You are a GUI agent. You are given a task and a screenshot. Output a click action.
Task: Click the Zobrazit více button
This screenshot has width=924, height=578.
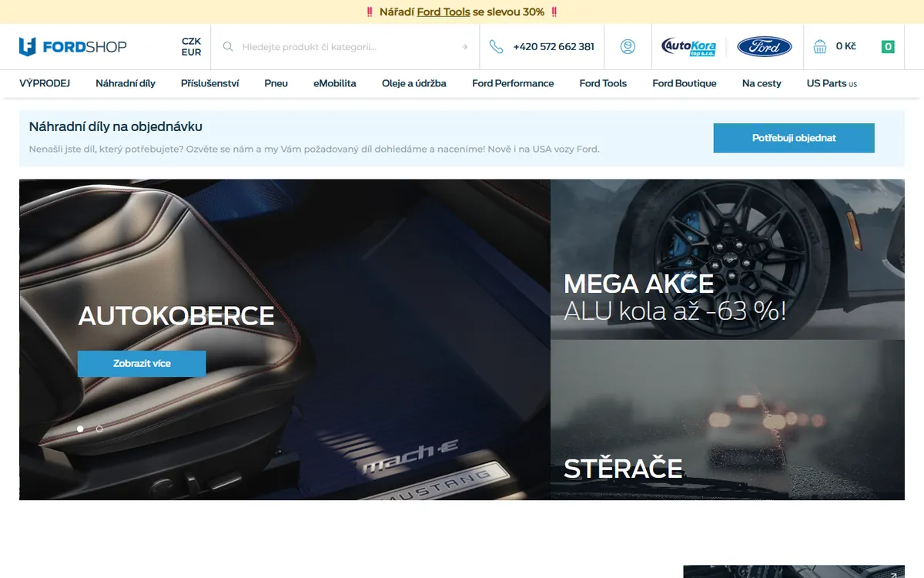click(x=142, y=364)
